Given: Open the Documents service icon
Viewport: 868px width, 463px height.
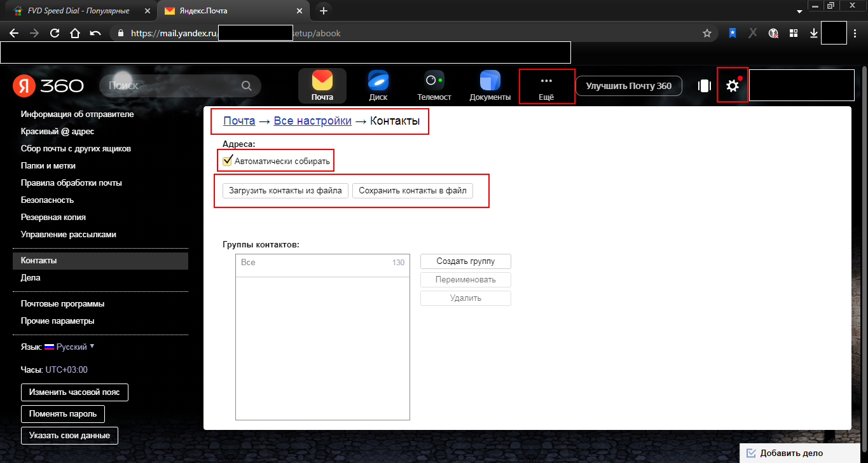Looking at the screenshot, I should coord(490,81).
